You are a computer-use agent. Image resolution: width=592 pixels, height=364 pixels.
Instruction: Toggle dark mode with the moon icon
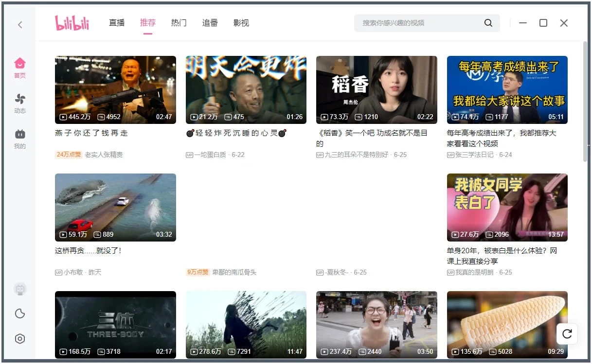pyautogui.click(x=20, y=313)
